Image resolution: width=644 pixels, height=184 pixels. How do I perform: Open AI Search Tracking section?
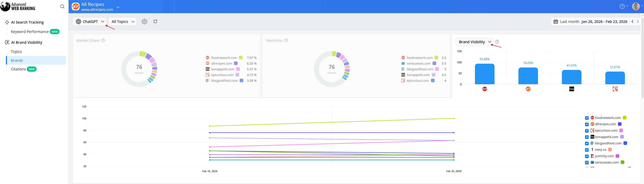pos(28,22)
